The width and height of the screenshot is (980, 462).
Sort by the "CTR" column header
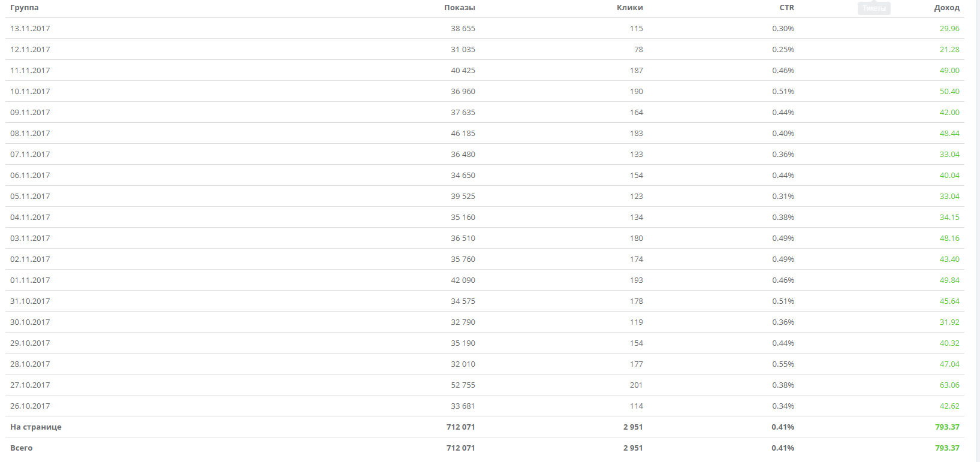pos(786,8)
